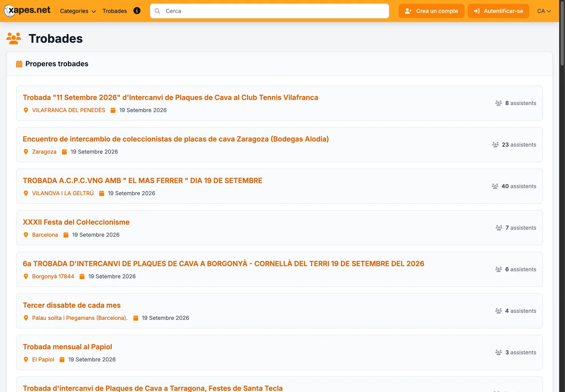
Task: Open the CA language selector
Action: [x=544, y=11]
